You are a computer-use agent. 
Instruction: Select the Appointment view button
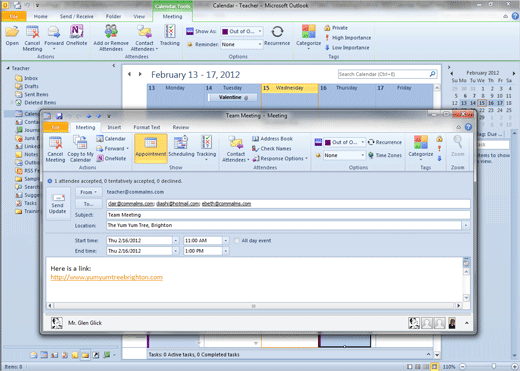tap(151, 148)
